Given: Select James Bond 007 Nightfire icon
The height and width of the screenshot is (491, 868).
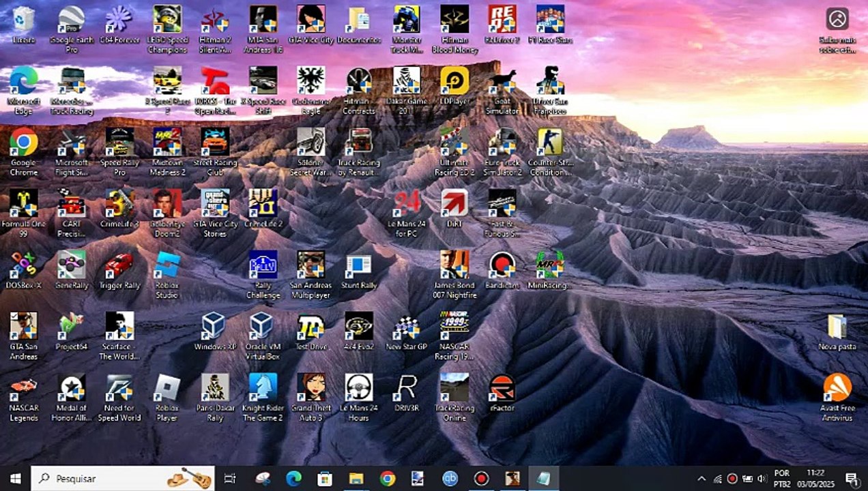Looking at the screenshot, I should click(x=454, y=275).
